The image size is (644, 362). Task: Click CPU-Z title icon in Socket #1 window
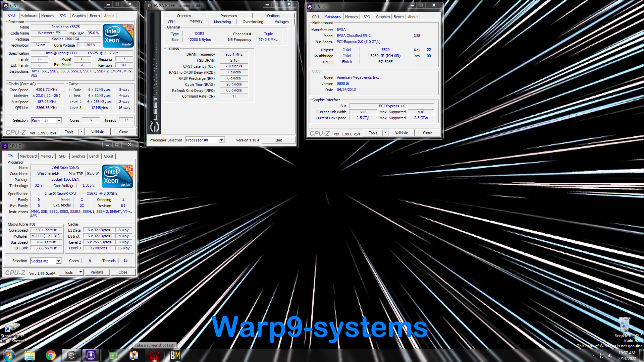6,5
